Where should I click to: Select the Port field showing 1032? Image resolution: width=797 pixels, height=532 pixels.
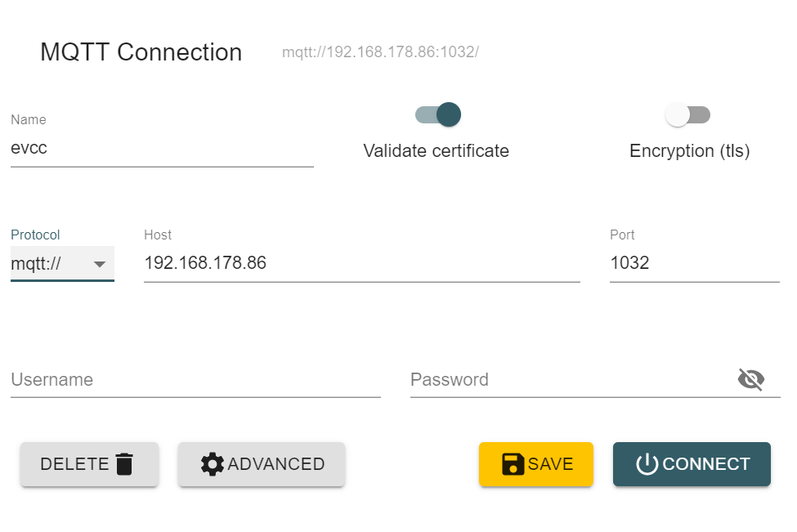coord(694,263)
